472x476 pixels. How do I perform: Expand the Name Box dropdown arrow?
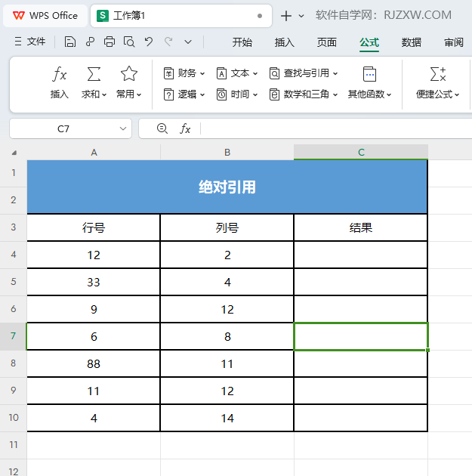coord(123,128)
